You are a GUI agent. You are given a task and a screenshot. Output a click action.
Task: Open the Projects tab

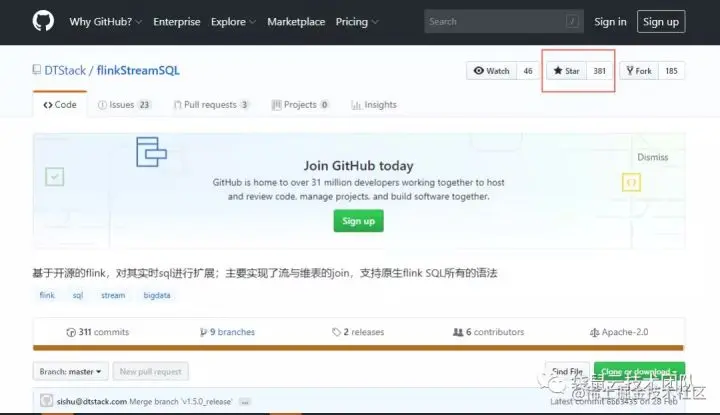point(300,105)
